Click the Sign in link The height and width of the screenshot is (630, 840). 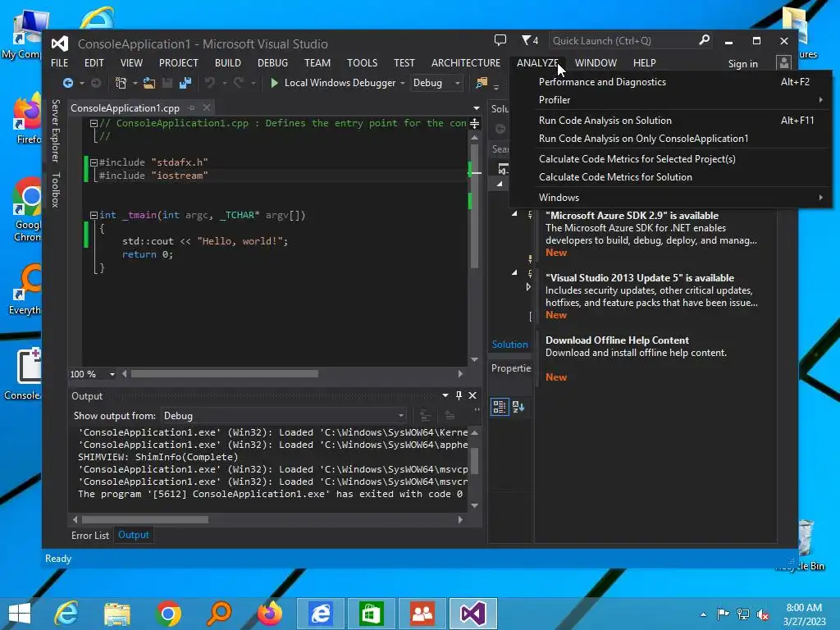[x=742, y=64]
